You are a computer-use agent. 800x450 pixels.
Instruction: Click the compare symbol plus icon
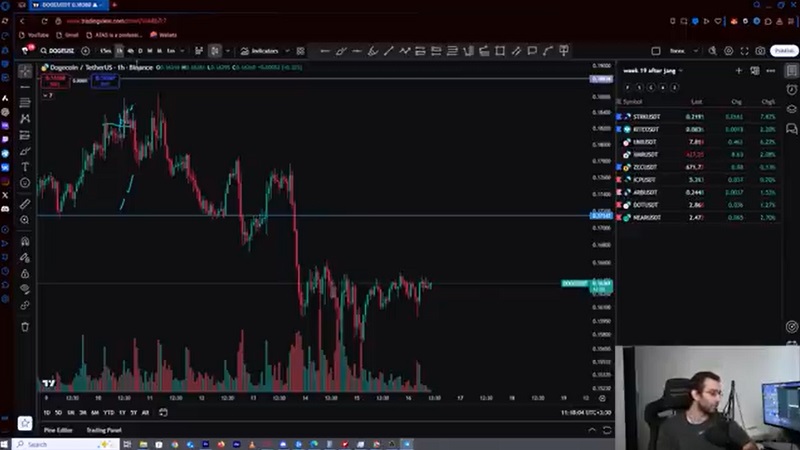[x=85, y=50]
